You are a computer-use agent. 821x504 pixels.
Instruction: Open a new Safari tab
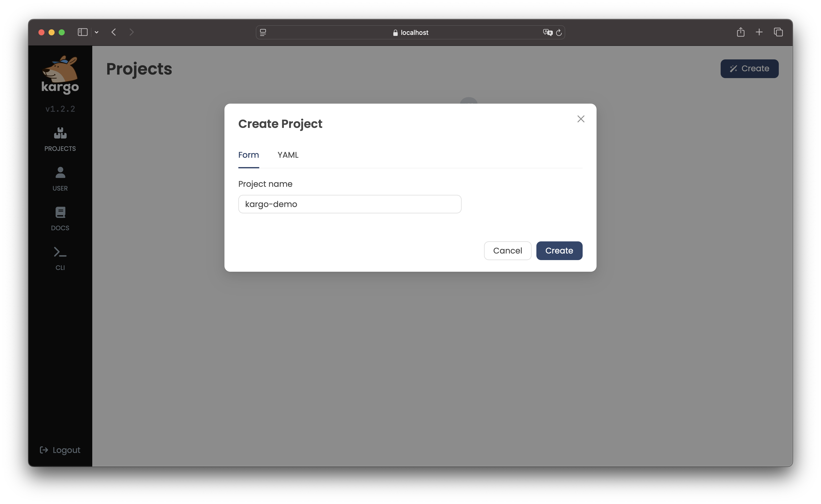759,32
